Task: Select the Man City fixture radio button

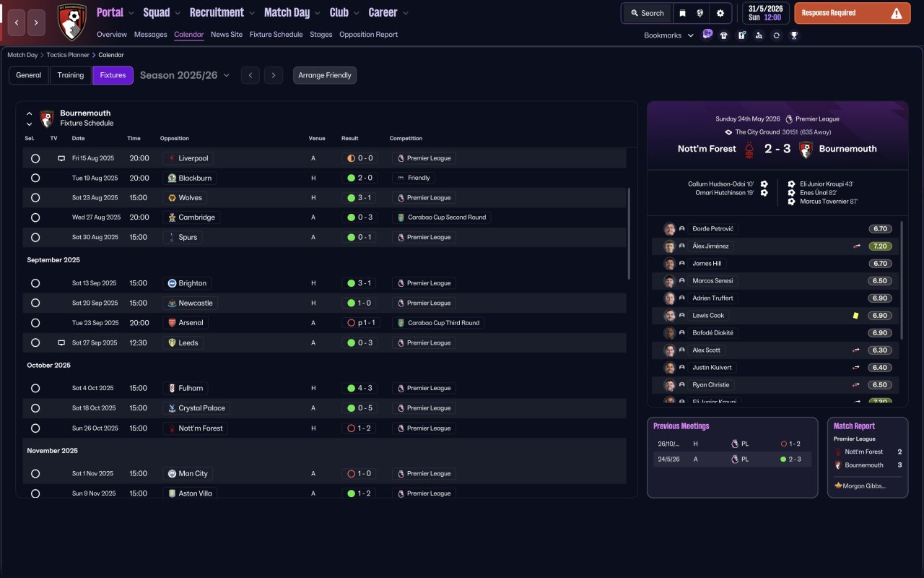Action: [35, 474]
